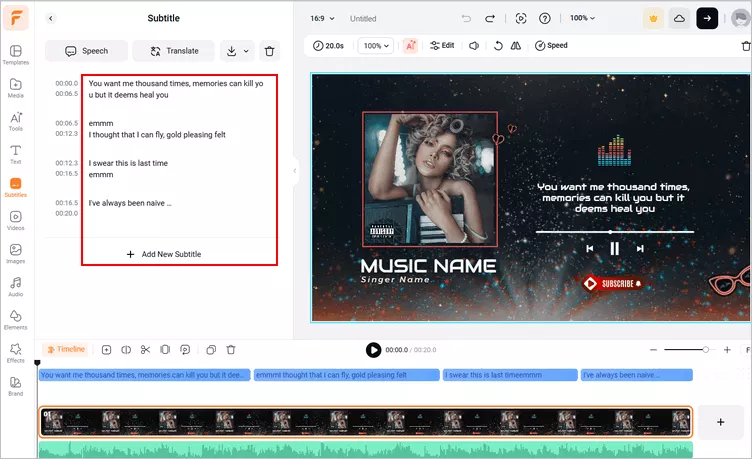Zoom in the timeline with plus
The image size is (752, 459).
(727, 350)
